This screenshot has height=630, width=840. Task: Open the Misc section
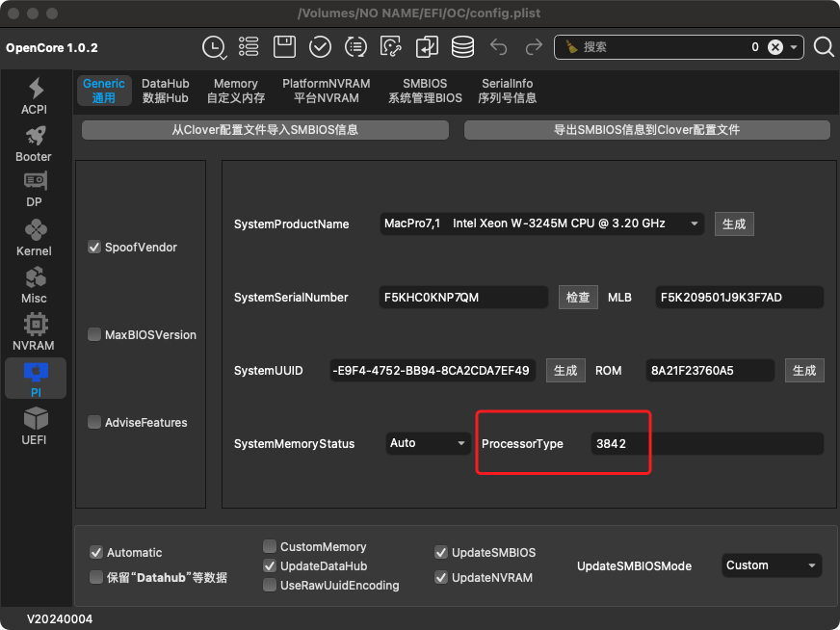tap(35, 285)
